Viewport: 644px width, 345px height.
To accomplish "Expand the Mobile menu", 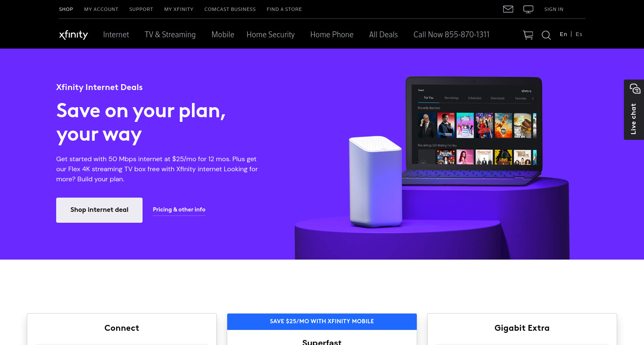I will [223, 35].
